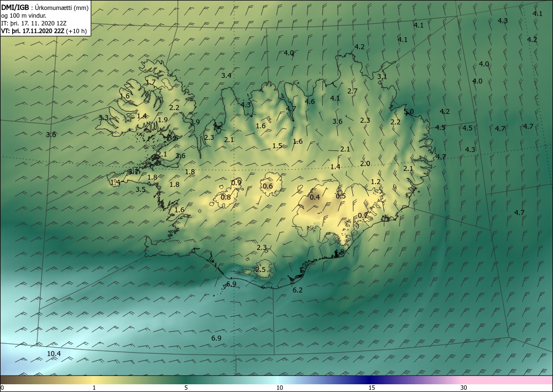
Task: Select the 3.3 value on the map
Action: pos(103,118)
